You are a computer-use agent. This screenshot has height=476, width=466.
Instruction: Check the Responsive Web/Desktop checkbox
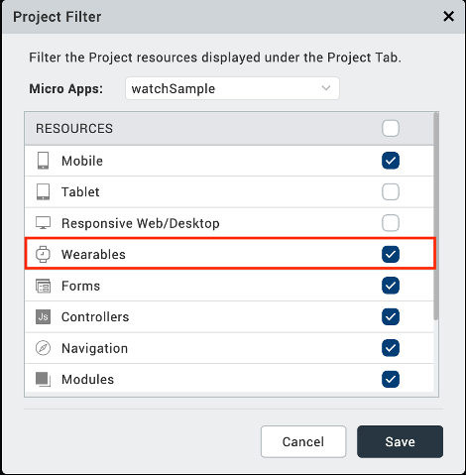coord(391,223)
